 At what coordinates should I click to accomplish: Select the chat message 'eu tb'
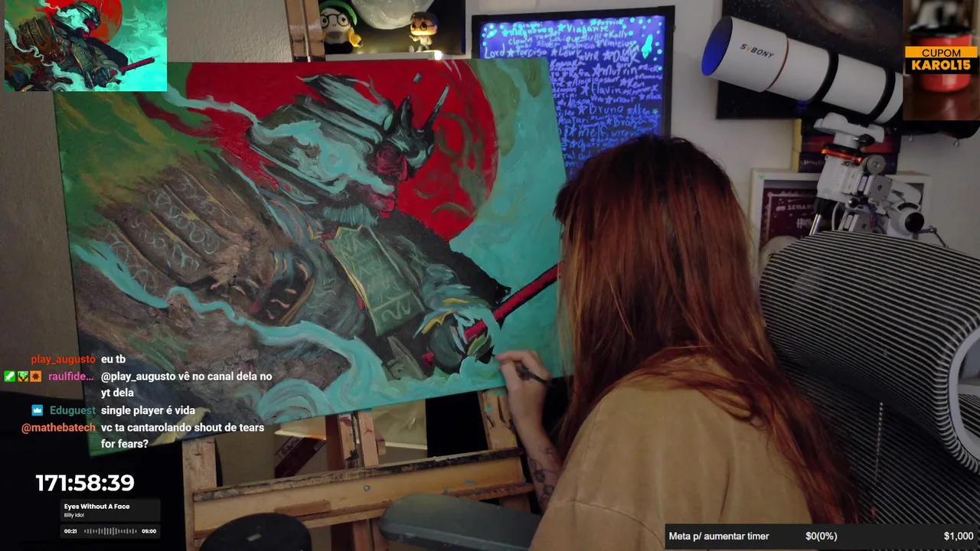113,360
